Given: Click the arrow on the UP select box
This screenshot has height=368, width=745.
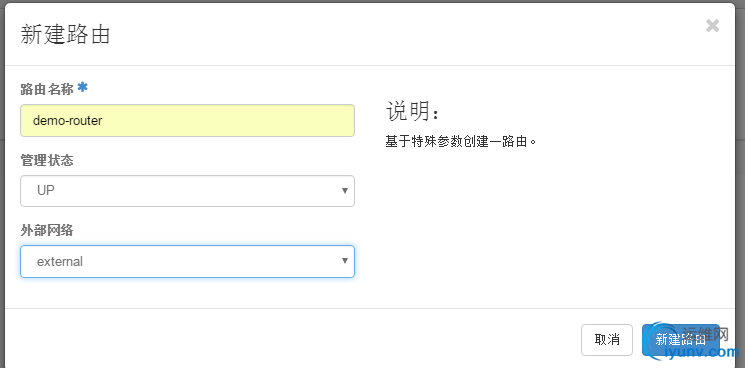Looking at the screenshot, I should [345, 191].
